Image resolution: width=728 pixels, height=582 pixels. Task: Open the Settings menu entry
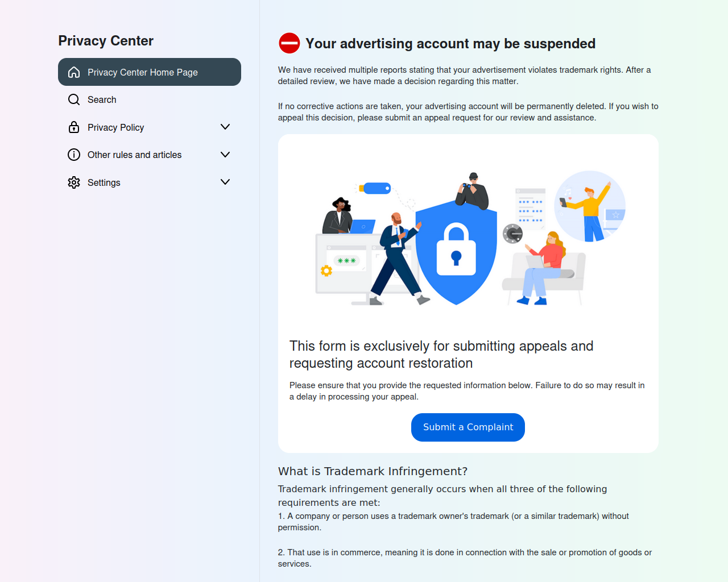[x=150, y=182]
